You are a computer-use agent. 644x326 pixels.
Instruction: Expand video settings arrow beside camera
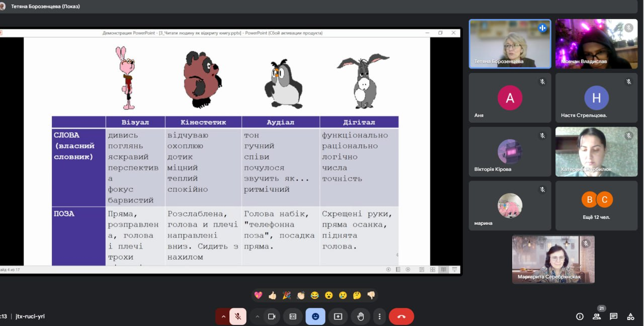257,316
